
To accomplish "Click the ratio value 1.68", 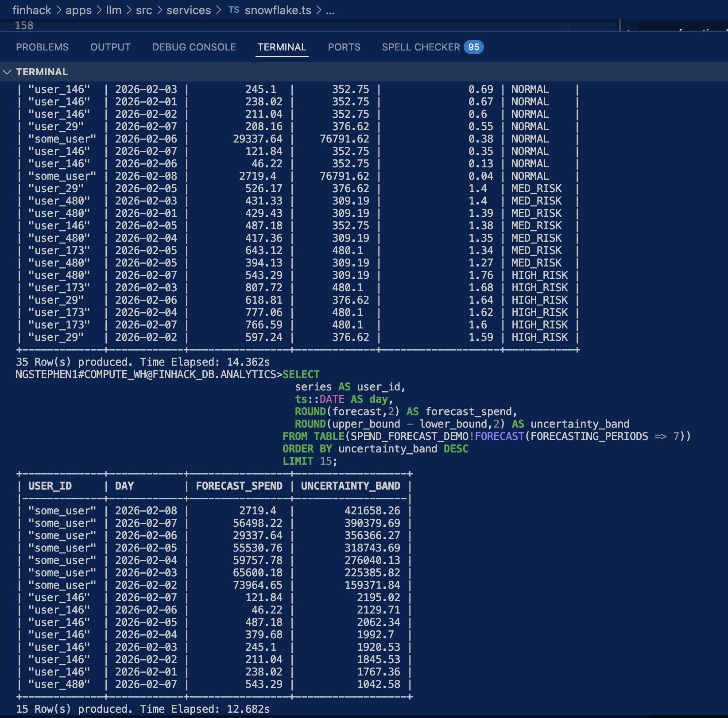I will coord(481,288).
